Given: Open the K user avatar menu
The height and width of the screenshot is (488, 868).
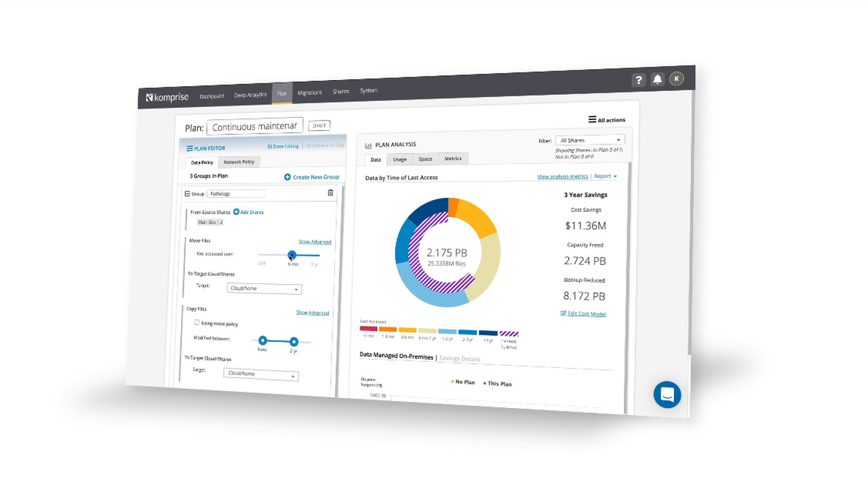Looking at the screenshot, I should 676,79.
